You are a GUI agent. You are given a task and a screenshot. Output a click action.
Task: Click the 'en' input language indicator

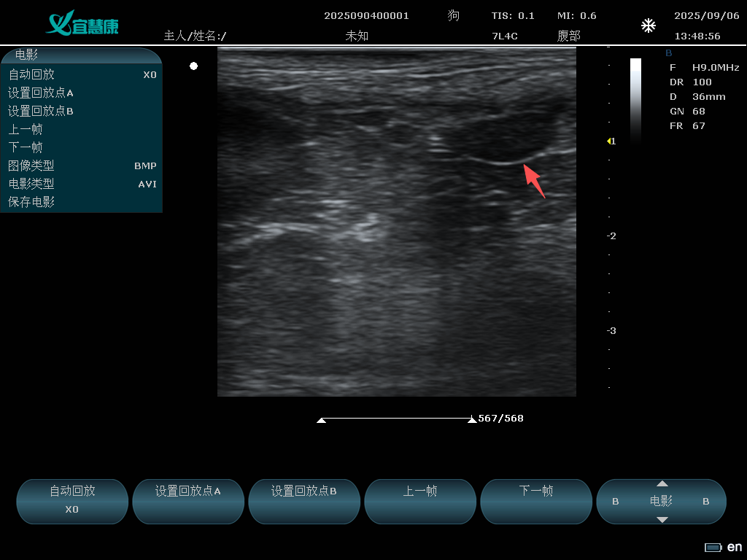tap(735, 547)
